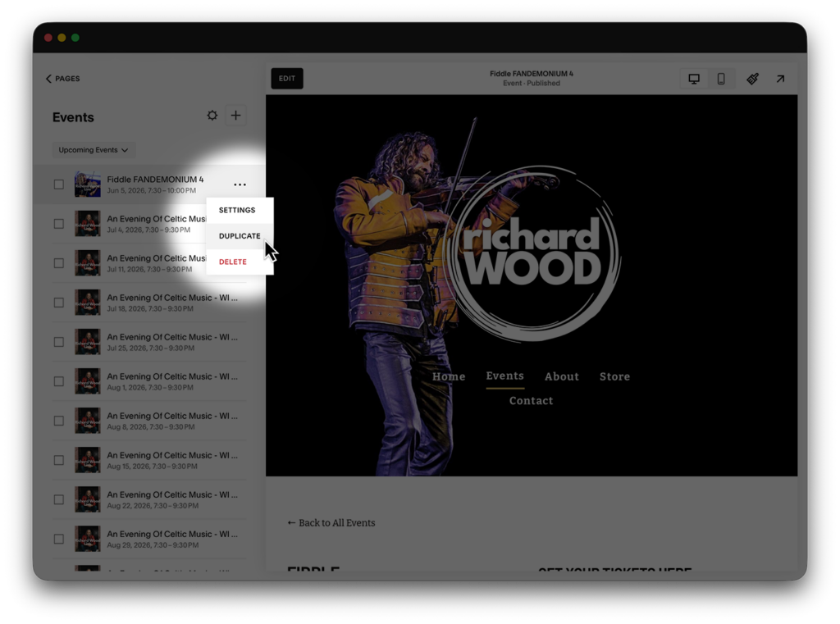Screen dimensions: 840x624
Task: Check the Fiddle FANDEMONIUM 4 checkbox
Action: 59,184
